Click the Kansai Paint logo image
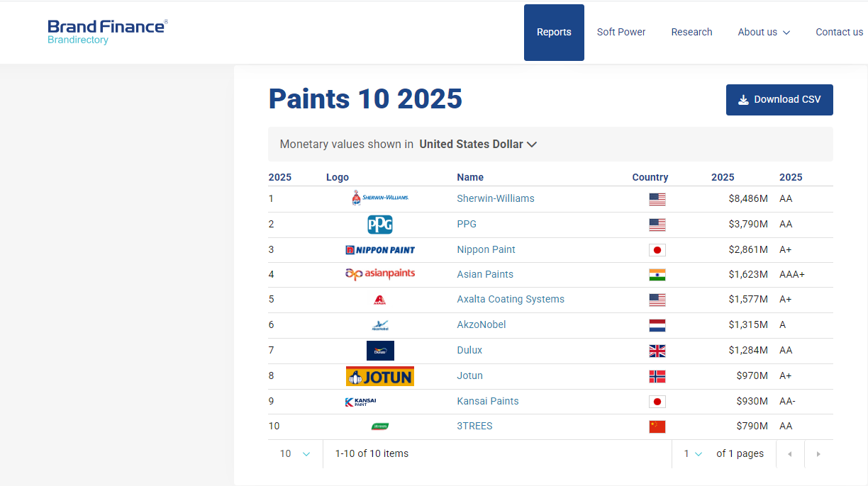868x486 pixels. click(x=360, y=402)
